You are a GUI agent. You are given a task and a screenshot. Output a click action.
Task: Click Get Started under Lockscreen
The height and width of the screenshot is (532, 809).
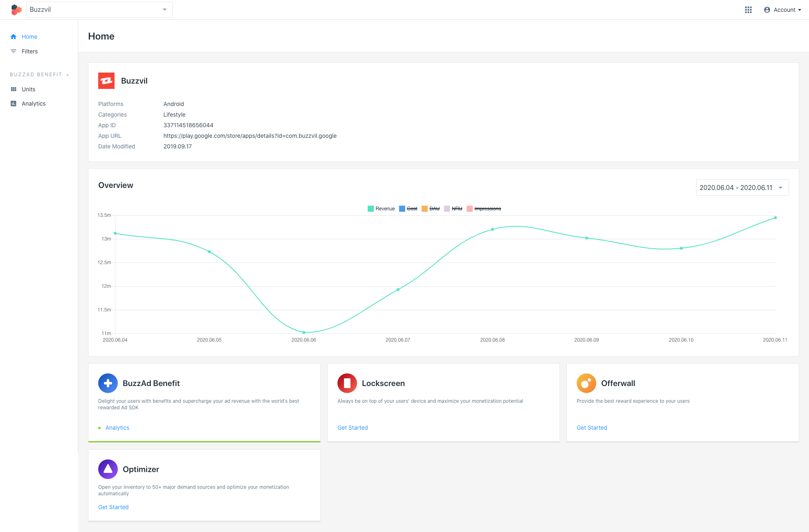[x=353, y=428]
